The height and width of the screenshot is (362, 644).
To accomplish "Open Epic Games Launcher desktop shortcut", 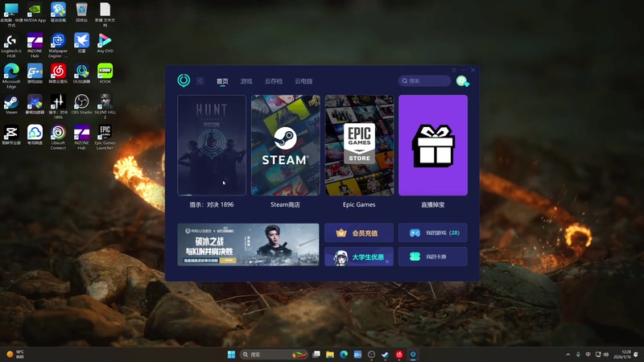I will 105,138.
